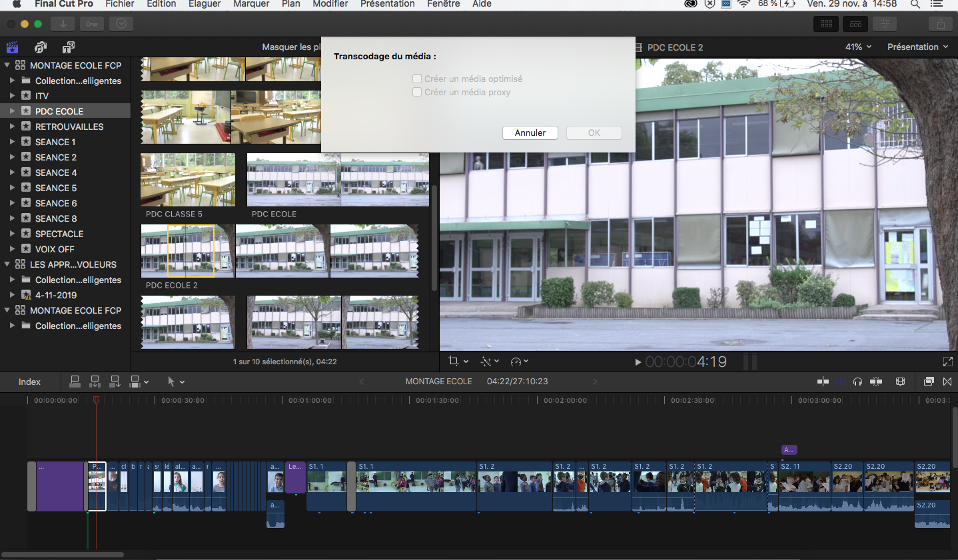
Task: Expand the SEANCE 1 event triangle
Action: pyautogui.click(x=12, y=142)
